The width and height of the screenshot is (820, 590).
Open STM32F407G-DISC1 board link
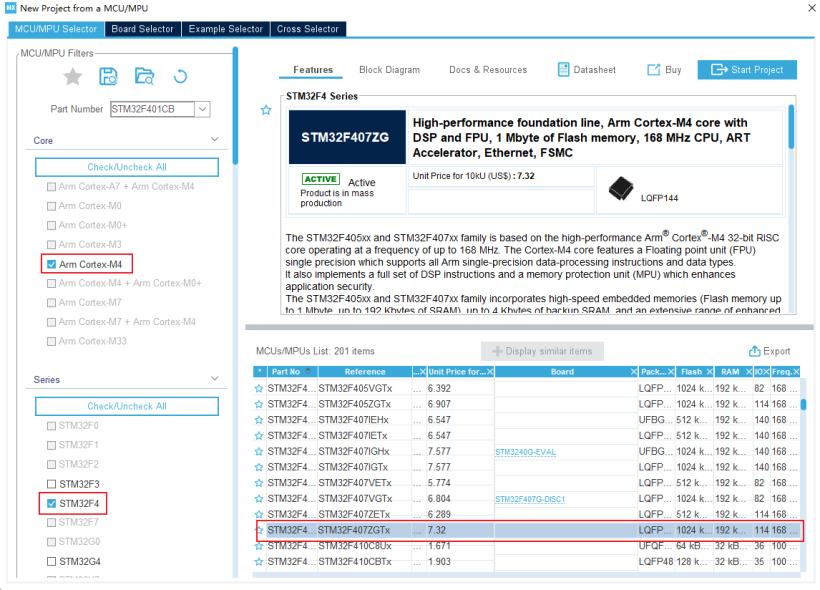(530, 499)
